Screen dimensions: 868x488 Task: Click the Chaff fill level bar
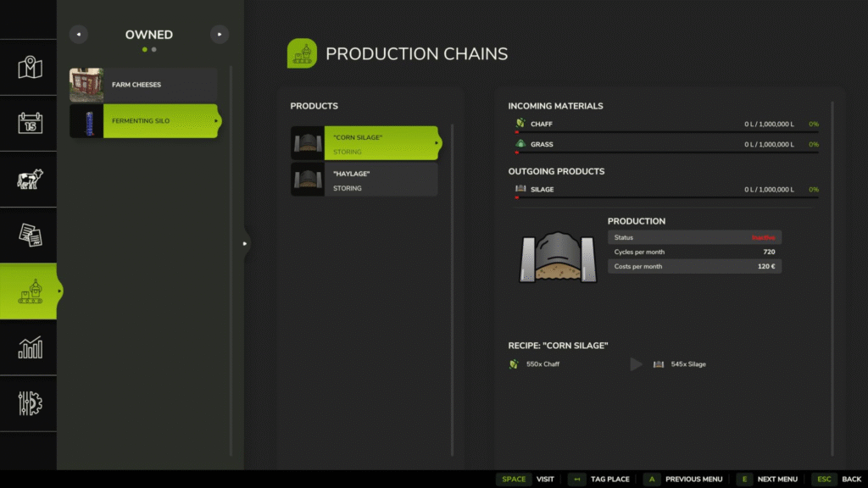click(656, 132)
